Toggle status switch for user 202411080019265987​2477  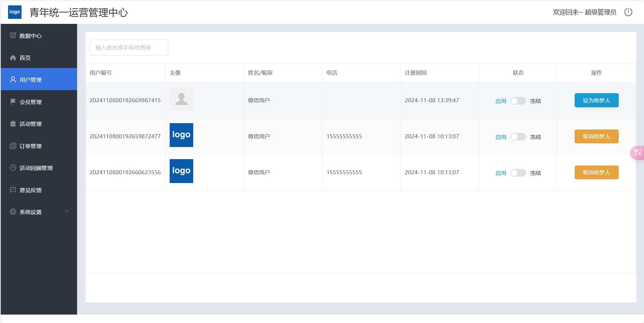coord(518,137)
